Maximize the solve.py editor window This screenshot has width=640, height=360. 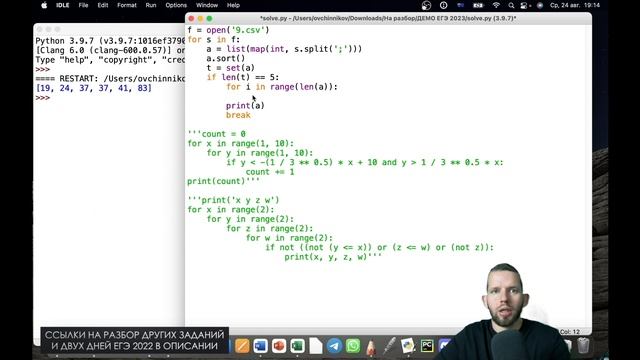click(x=209, y=18)
